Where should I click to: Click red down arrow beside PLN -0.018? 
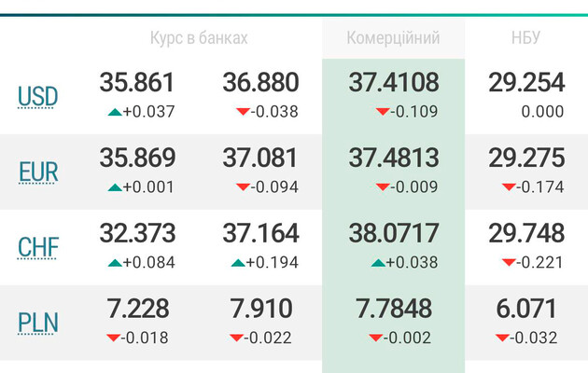pyautogui.click(x=114, y=338)
